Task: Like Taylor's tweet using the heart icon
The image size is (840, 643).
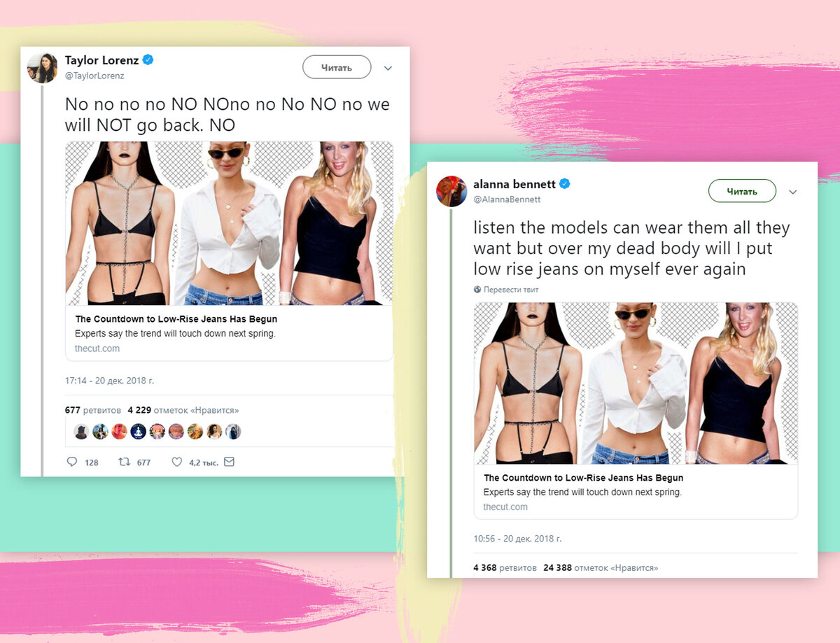Action: 177,461
